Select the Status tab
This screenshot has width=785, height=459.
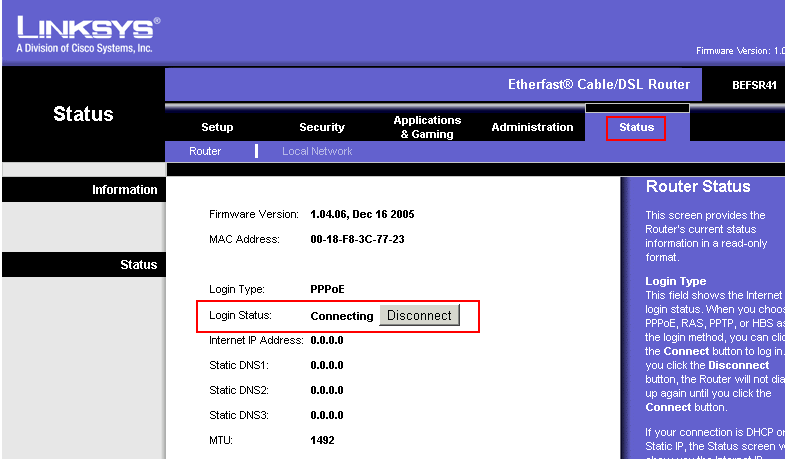tap(636, 127)
